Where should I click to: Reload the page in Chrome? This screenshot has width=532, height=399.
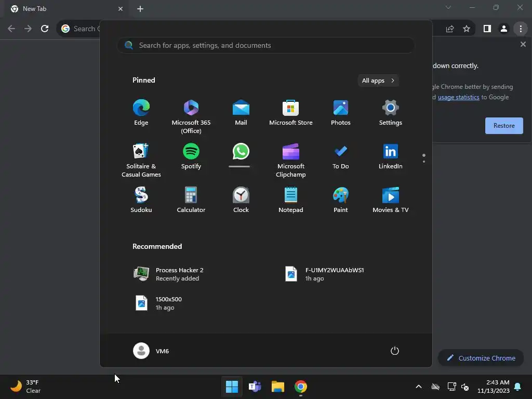coord(45,29)
